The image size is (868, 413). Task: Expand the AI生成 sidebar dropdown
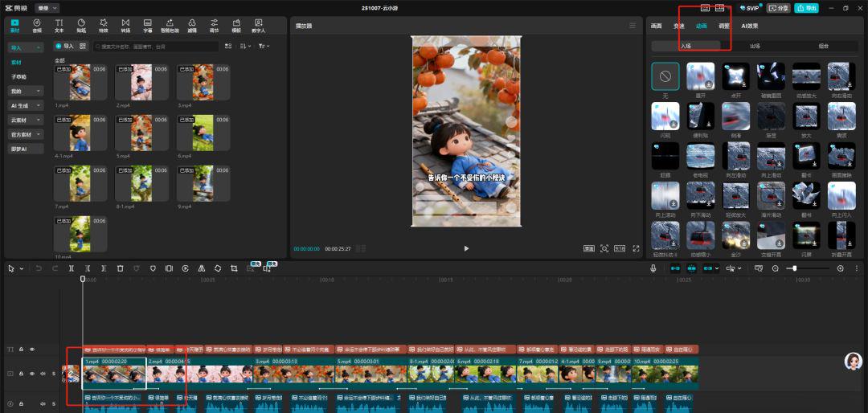click(26, 105)
